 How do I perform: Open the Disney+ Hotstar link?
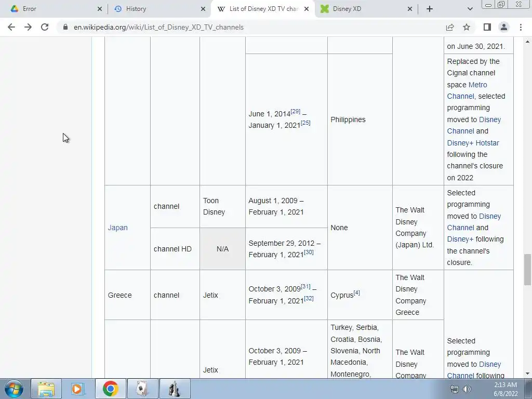click(473, 143)
